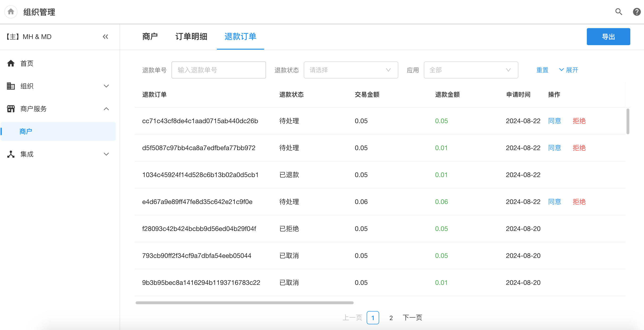Viewport: 644px width, 330px height.
Task: Click order ID 9b3b95bec8a1416294b1193716783c22
Action: [201, 283]
